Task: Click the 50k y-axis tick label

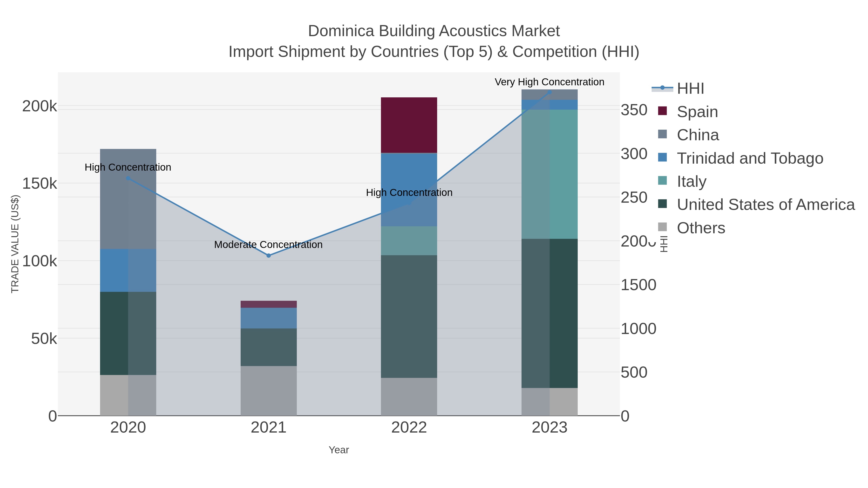Action: pyautogui.click(x=44, y=339)
